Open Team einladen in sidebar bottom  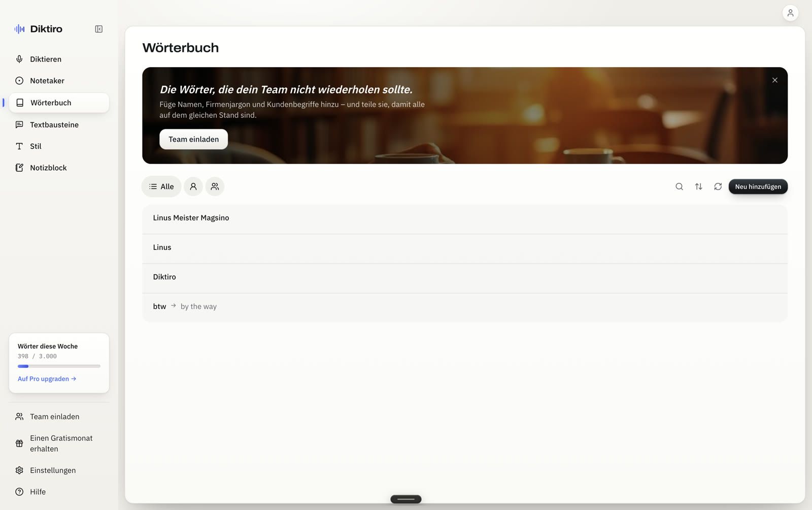coord(59,417)
